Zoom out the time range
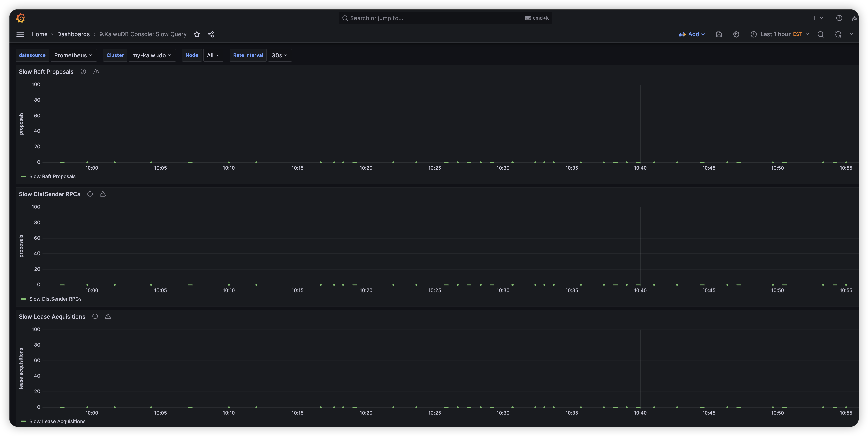This screenshot has height=436, width=868. click(x=821, y=34)
